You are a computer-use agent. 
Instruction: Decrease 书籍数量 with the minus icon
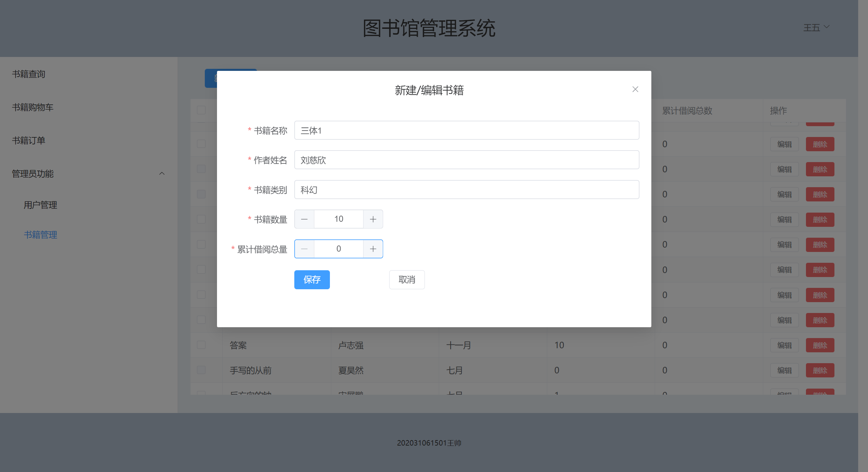[x=304, y=219]
